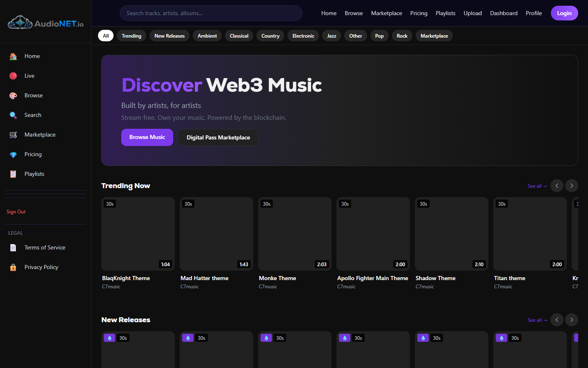Open Playlists in the top navigation
Screen dimensions: 588x368
[445, 13]
